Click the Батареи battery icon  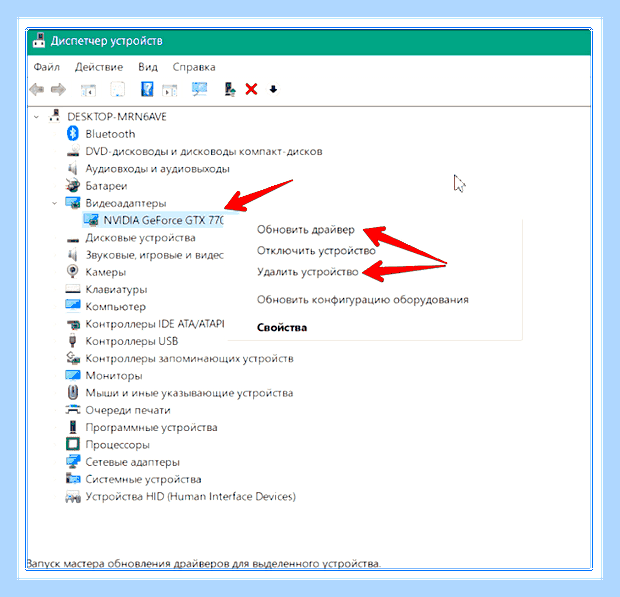(x=72, y=185)
